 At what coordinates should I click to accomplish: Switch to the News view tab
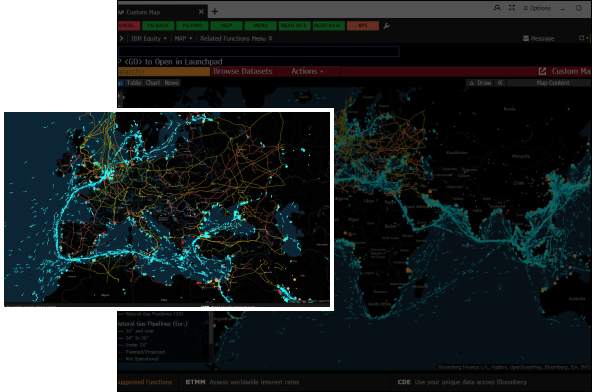tap(171, 83)
